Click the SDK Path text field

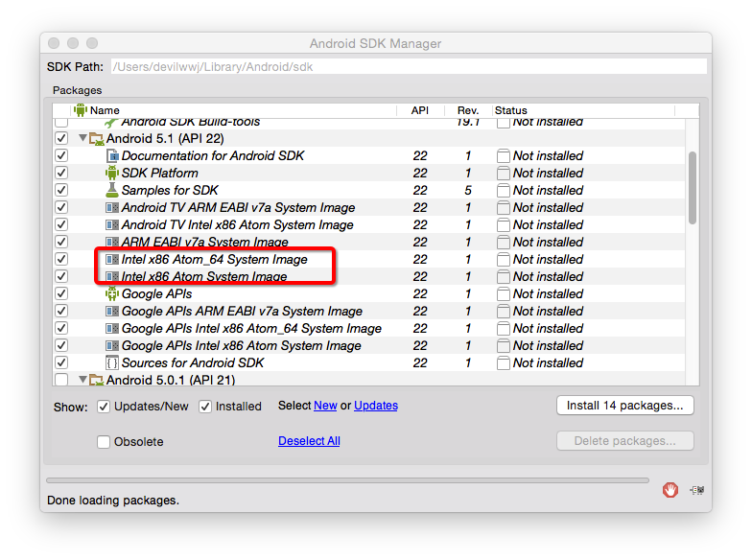click(x=409, y=67)
